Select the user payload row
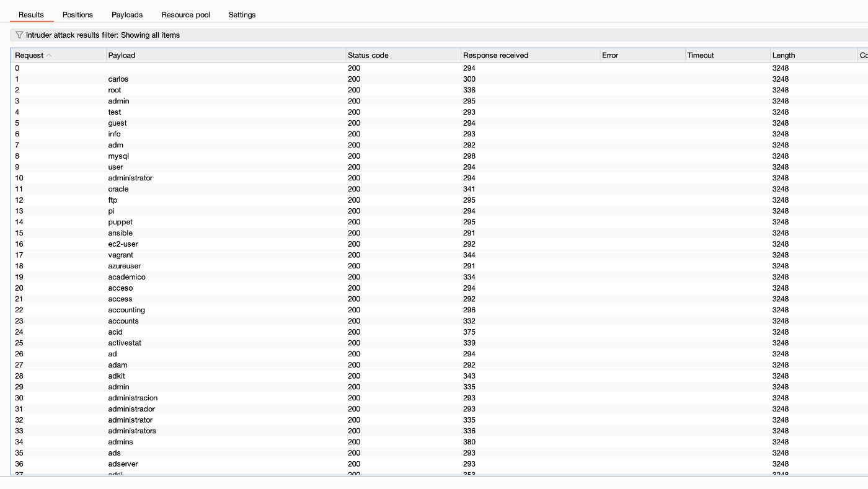Viewport: 868px width, 489px height. [x=439, y=167]
